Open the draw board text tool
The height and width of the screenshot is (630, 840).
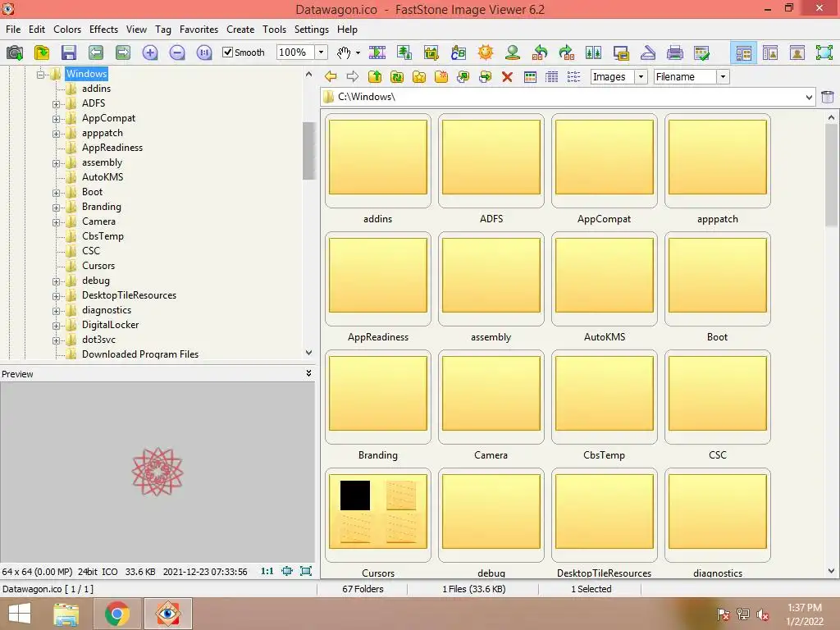tap(459, 52)
